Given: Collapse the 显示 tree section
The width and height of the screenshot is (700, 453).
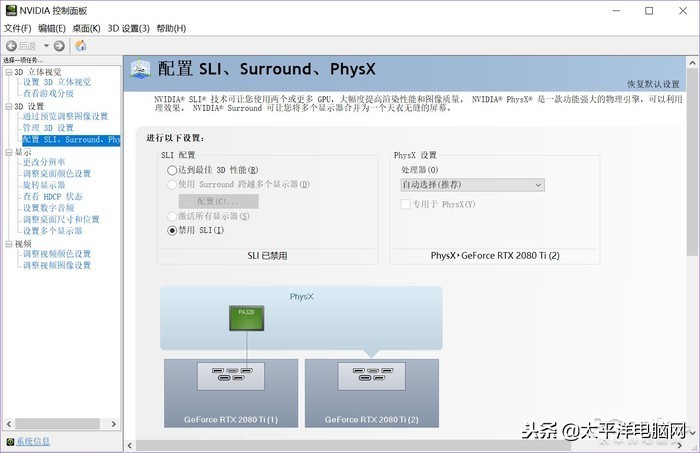Looking at the screenshot, I should (x=8, y=152).
